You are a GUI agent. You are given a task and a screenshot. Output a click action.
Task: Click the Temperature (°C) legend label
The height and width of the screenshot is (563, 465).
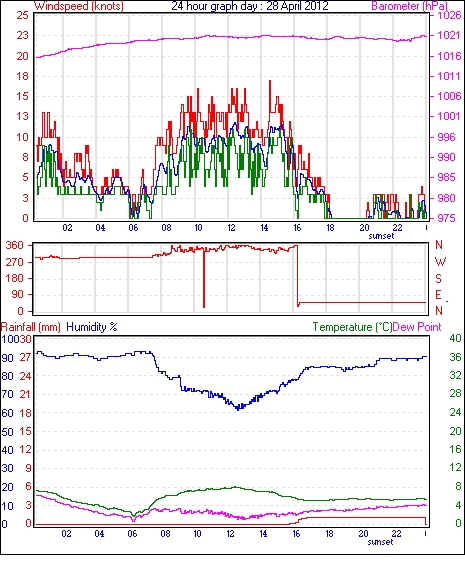(x=352, y=327)
